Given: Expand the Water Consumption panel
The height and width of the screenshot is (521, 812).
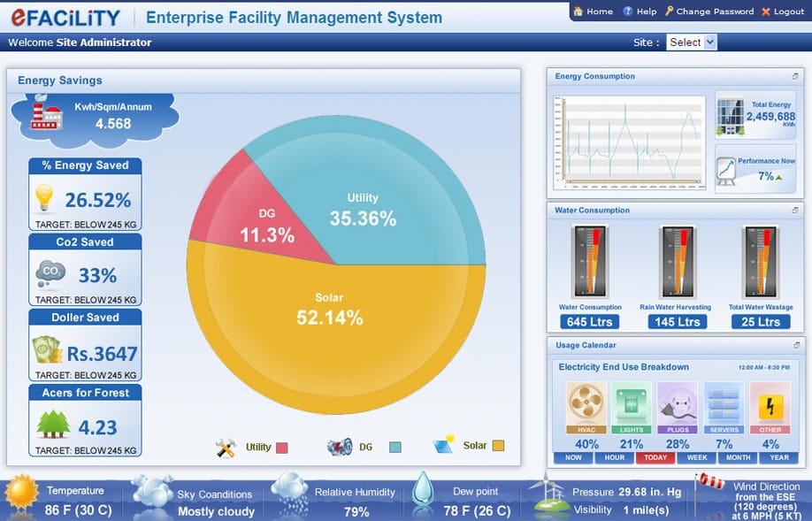Looking at the screenshot, I should tap(795, 211).
